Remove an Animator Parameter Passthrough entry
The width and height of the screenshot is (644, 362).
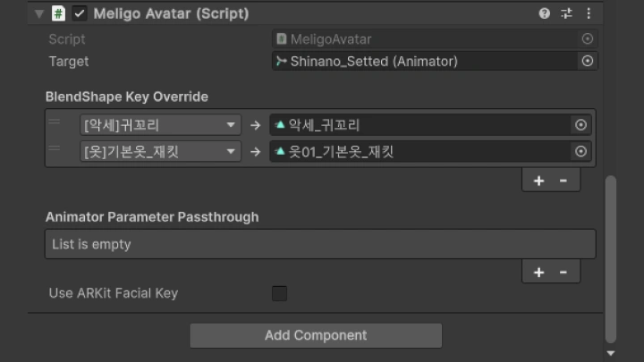point(563,272)
